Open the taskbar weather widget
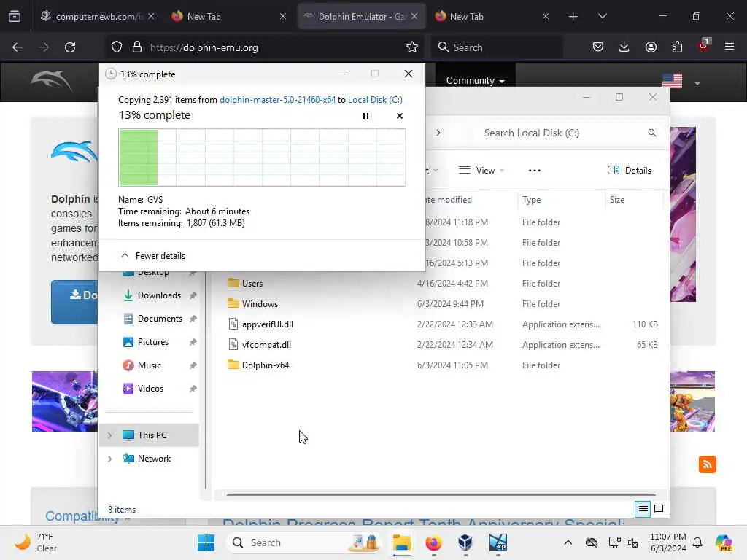Viewport: 747px width, 560px height. tap(36, 542)
